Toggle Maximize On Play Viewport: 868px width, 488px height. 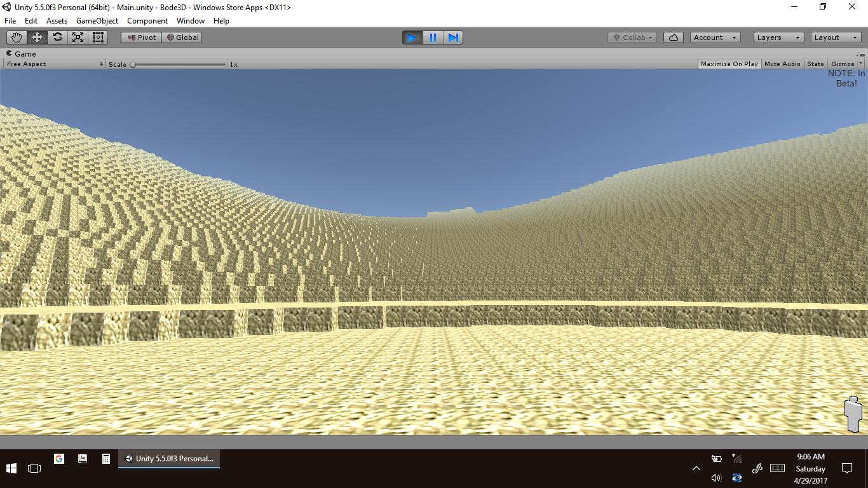click(729, 64)
